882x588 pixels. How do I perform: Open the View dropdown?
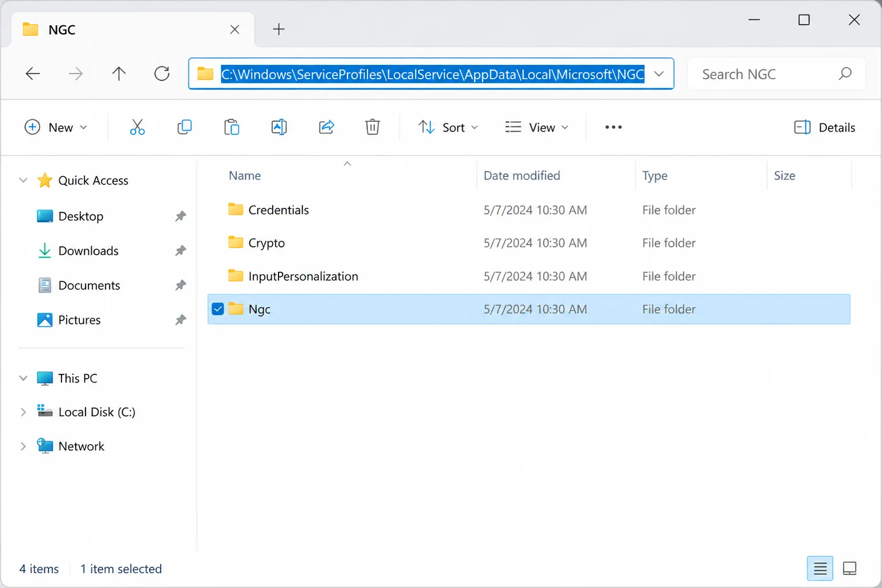pos(537,127)
